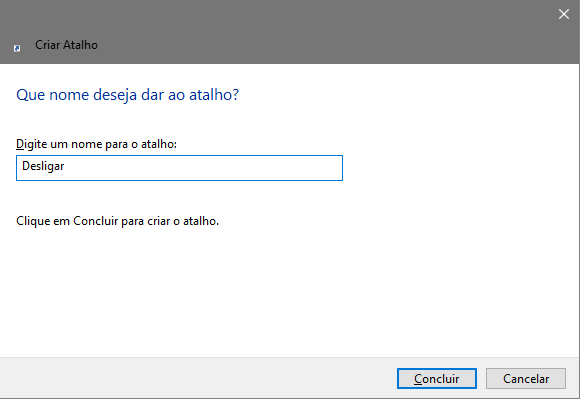Viewport: 580px width, 399px height.
Task: Click the 'Clique em Concluir para criar o atalho.' text
Action: [118, 221]
